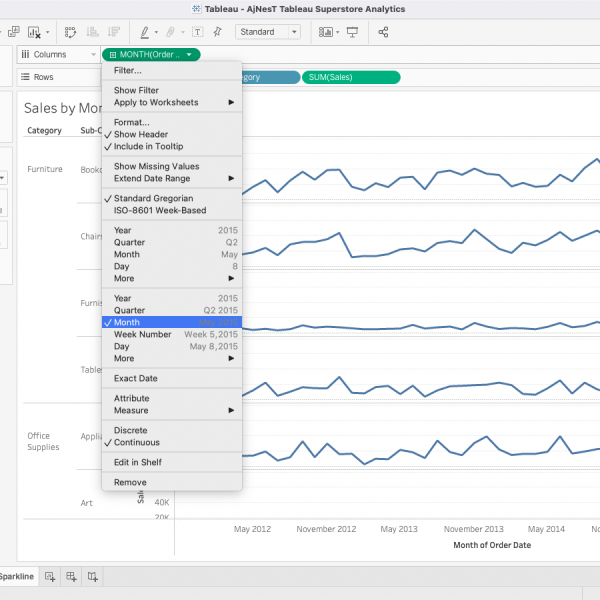
Task: Toggle the Show Header option
Action: click(x=140, y=134)
